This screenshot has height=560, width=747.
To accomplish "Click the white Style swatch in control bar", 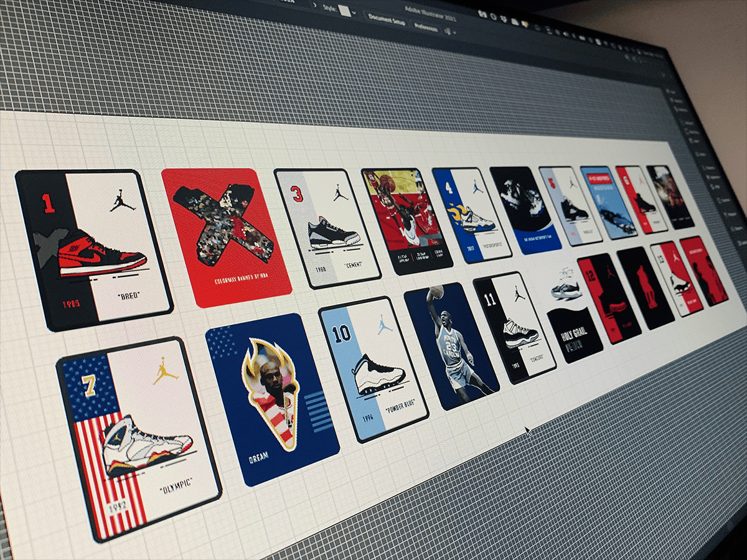I will coord(344,11).
